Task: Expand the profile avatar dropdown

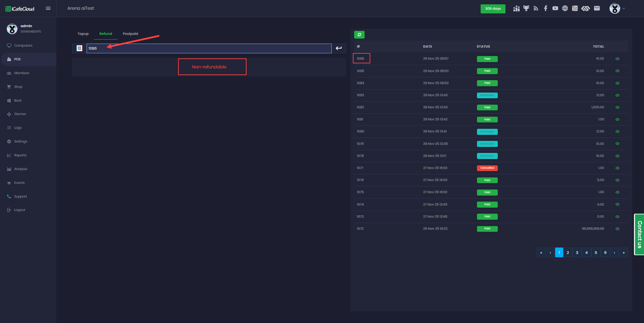Action: 617,8
